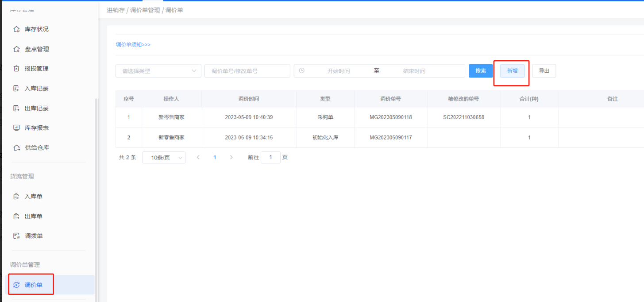The width and height of the screenshot is (644, 302).
Task: Open 出库单 in the sidebar menu
Action: pos(34,217)
